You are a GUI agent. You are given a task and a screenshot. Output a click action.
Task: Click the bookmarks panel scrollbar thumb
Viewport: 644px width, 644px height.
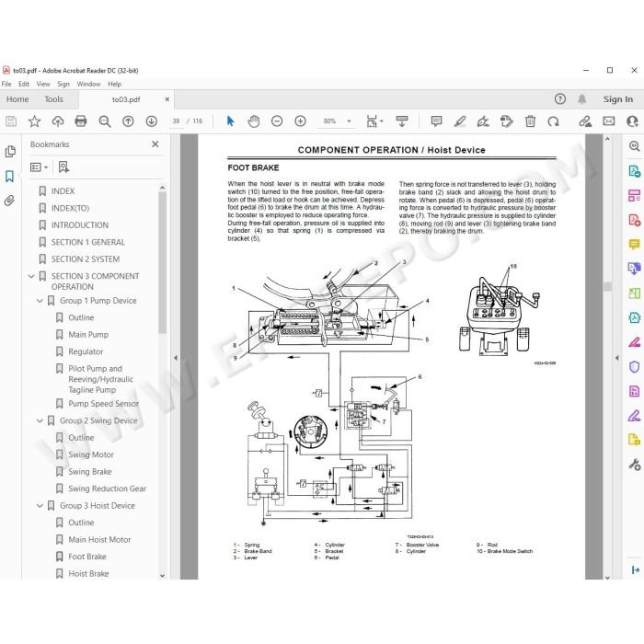(x=162, y=263)
